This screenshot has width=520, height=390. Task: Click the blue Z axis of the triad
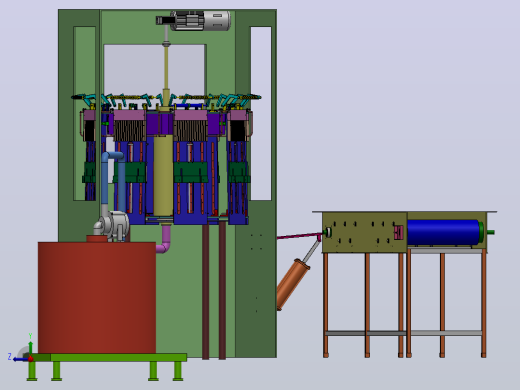tap(20, 359)
